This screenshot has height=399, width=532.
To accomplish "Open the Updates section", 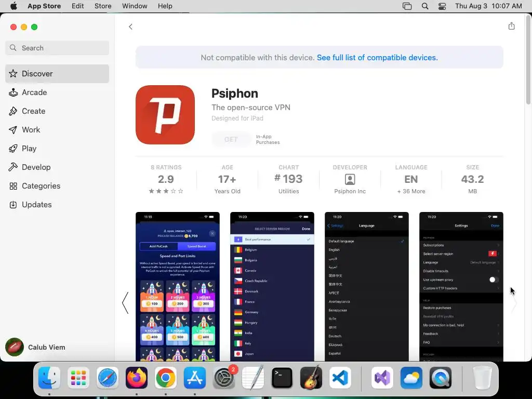I will coord(57,204).
